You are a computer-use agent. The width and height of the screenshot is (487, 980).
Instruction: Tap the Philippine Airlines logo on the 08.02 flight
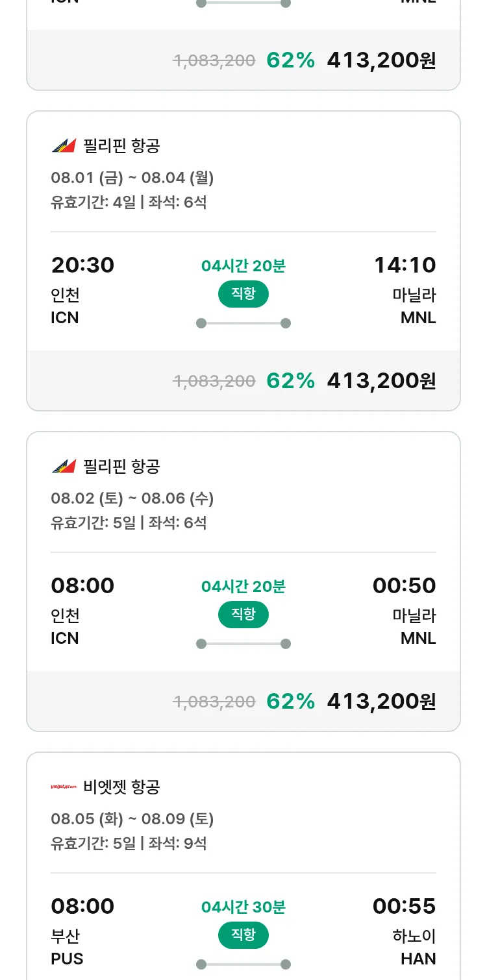coord(64,467)
